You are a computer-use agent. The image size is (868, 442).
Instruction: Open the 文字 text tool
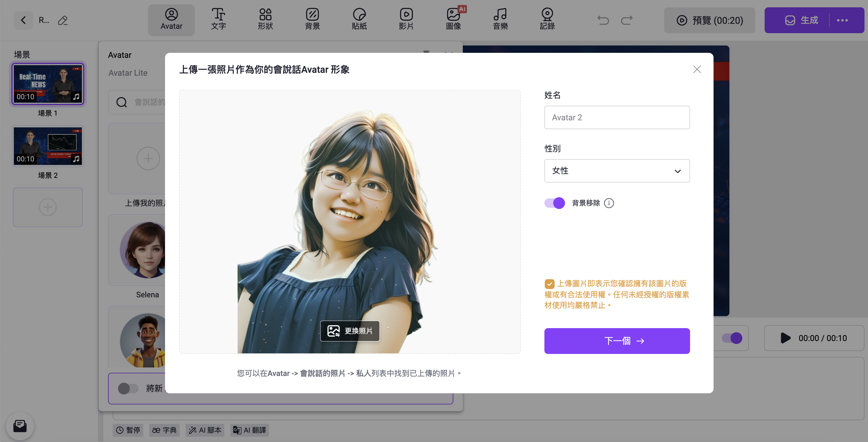218,20
